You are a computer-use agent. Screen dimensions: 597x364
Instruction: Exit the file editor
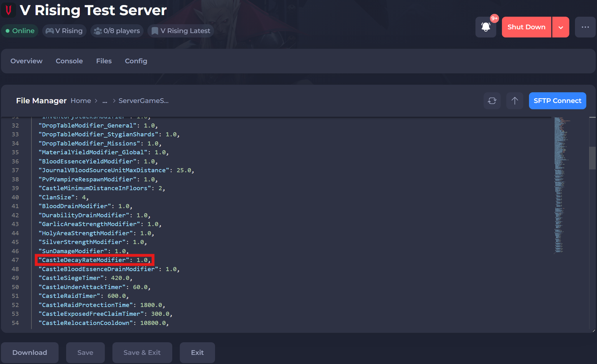click(x=197, y=352)
